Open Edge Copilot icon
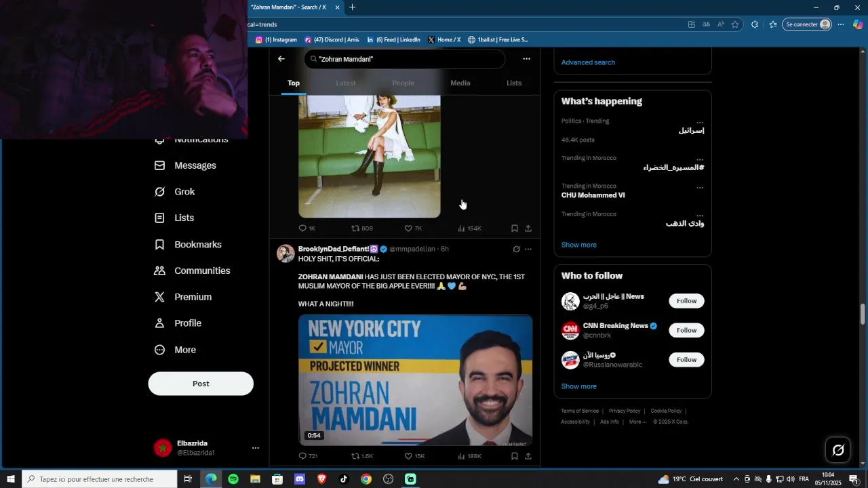Image resolution: width=868 pixels, height=488 pixels. coord(858,24)
